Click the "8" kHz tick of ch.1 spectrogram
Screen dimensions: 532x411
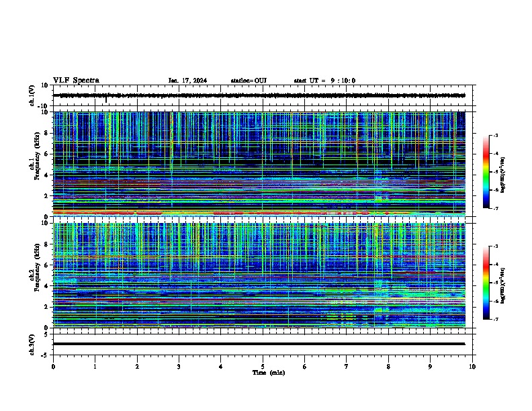(x=46, y=133)
